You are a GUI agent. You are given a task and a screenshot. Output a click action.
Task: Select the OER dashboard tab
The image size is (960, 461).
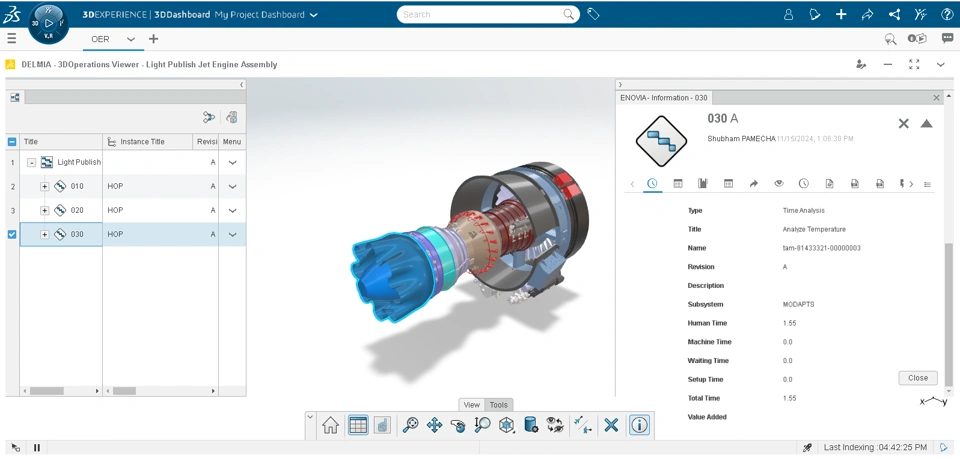pos(100,39)
